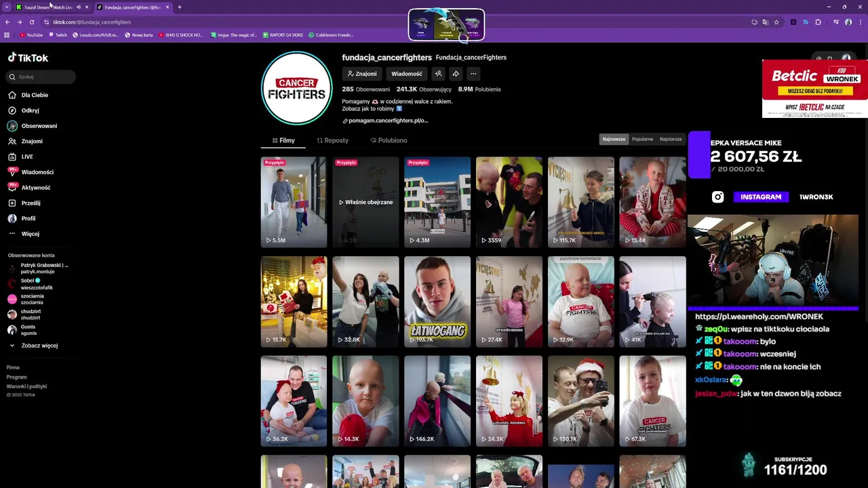This screenshot has width=868, height=488.
Task: Open the video with 146.2K views
Action: click(437, 401)
